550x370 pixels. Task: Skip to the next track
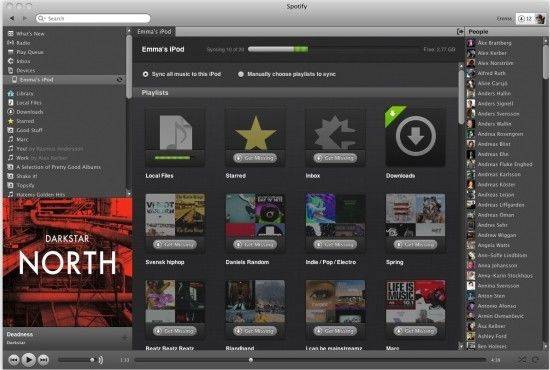click(43, 360)
